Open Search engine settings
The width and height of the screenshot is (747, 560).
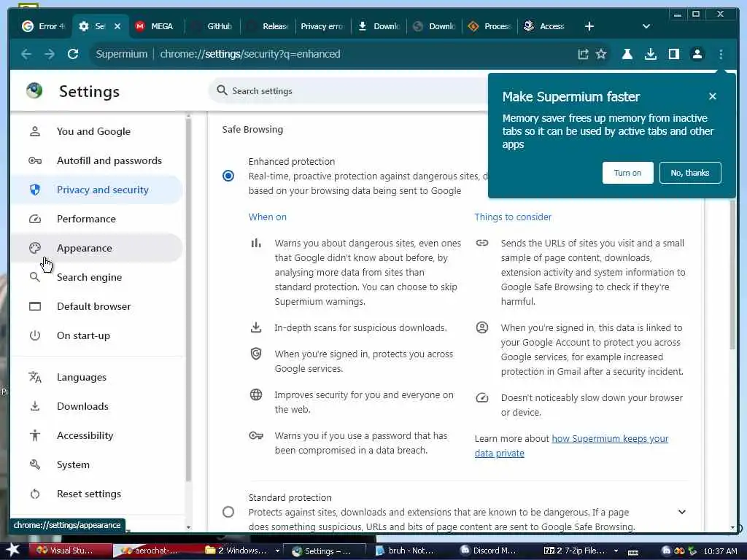(97, 277)
